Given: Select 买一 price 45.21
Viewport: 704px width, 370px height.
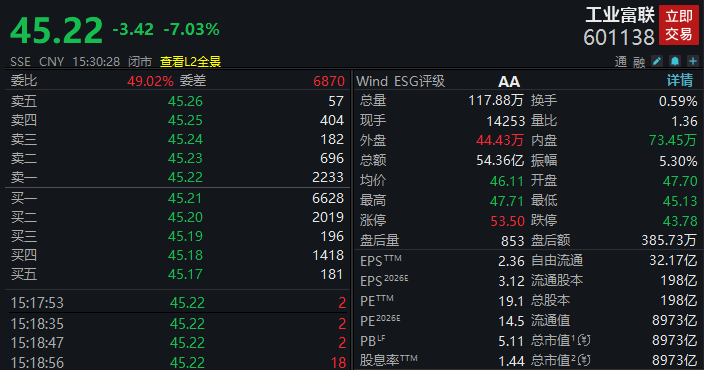Looking at the screenshot, I should (185, 198).
